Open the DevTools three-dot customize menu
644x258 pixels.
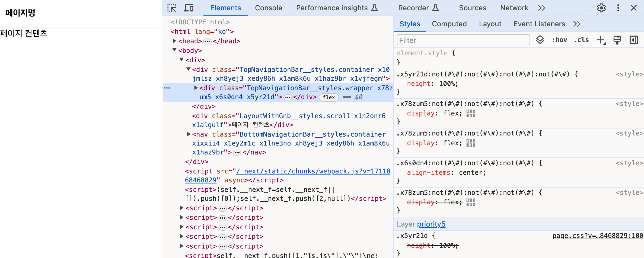click(x=618, y=8)
